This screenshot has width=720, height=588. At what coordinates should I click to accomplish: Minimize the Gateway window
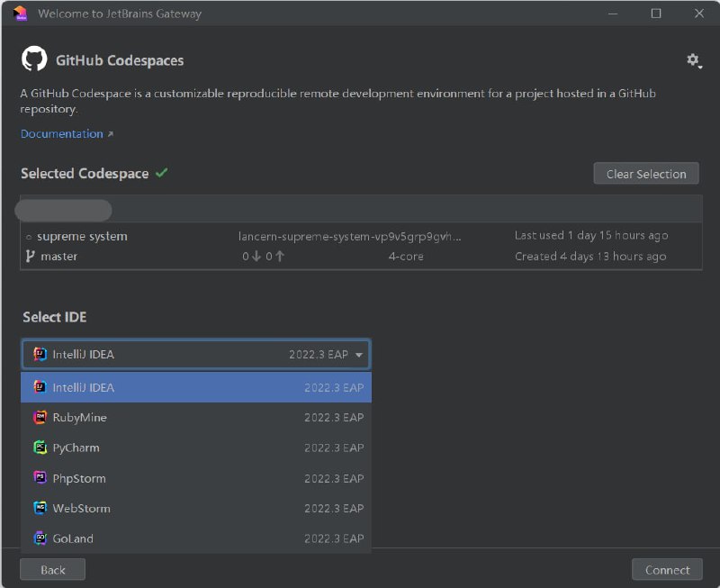click(613, 14)
